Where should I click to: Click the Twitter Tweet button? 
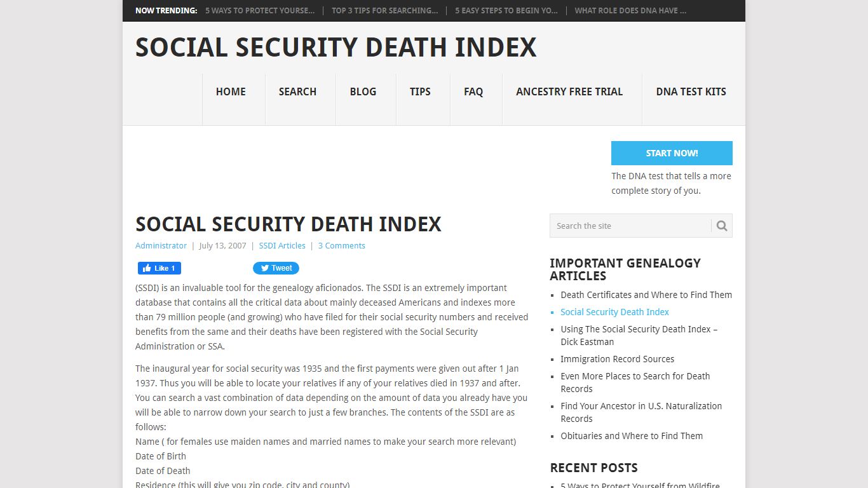point(276,268)
